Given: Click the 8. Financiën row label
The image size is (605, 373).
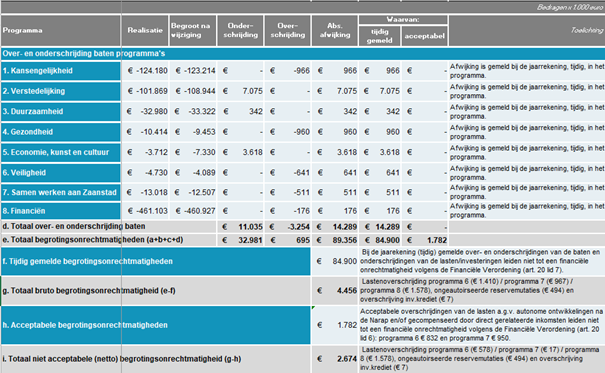Looking at the screenshot, I should click(61, 211).
